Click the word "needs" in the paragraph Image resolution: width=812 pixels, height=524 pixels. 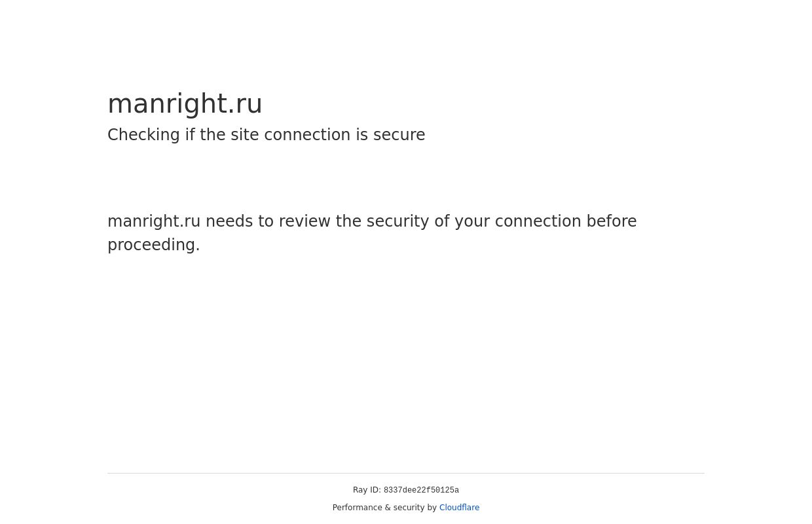229,221
